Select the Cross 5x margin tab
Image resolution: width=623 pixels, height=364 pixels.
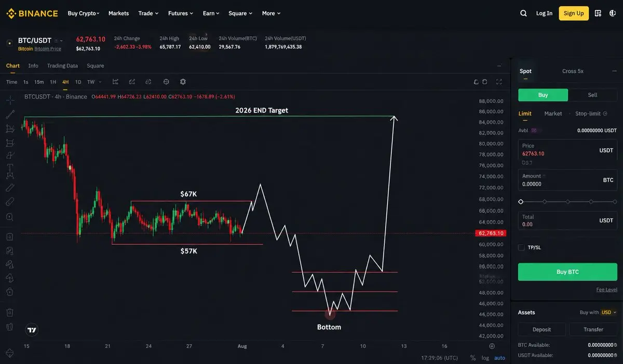pos(573,71)
